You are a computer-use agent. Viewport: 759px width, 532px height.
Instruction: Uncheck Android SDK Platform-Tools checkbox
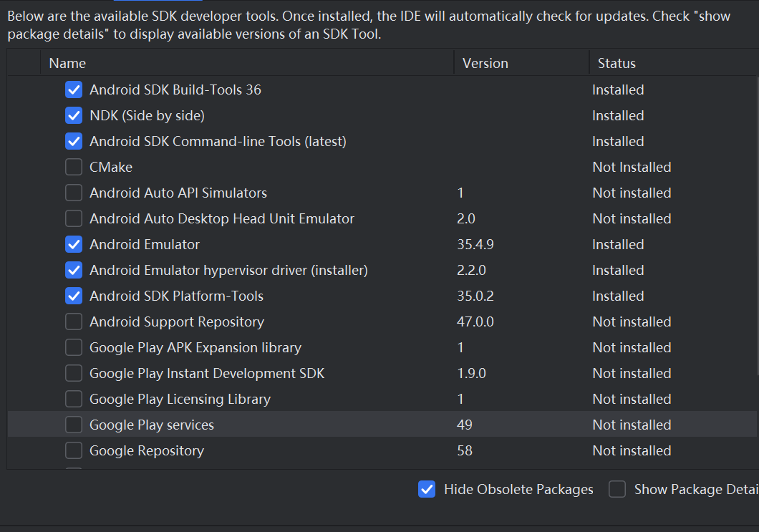74,296
